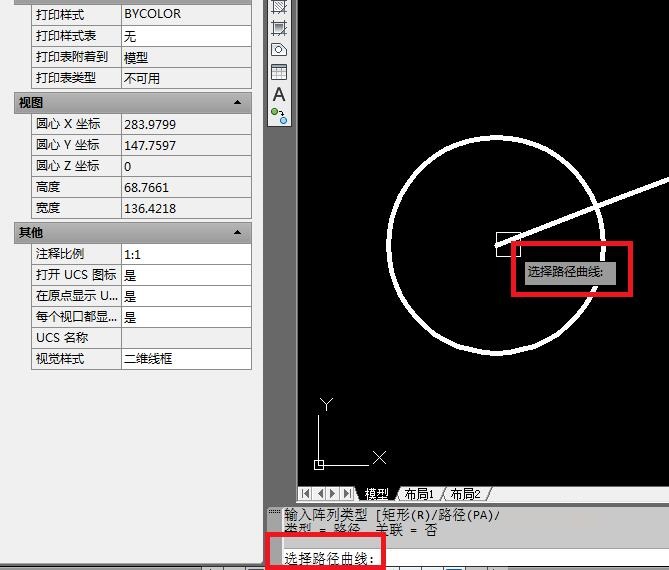This screenshot has width=669, height=570.
Task: Click the 高度 value 68.7661
Action: [x=186, y=187]
